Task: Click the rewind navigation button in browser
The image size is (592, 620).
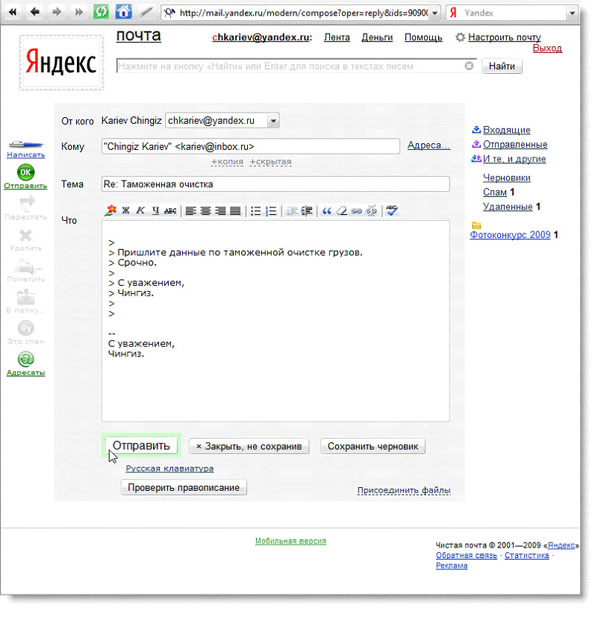Action: coord(13,12)
